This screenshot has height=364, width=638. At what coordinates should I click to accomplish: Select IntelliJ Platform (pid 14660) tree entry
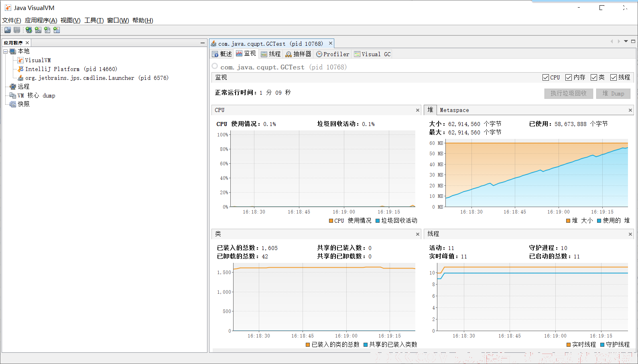[x=71, y=69]
